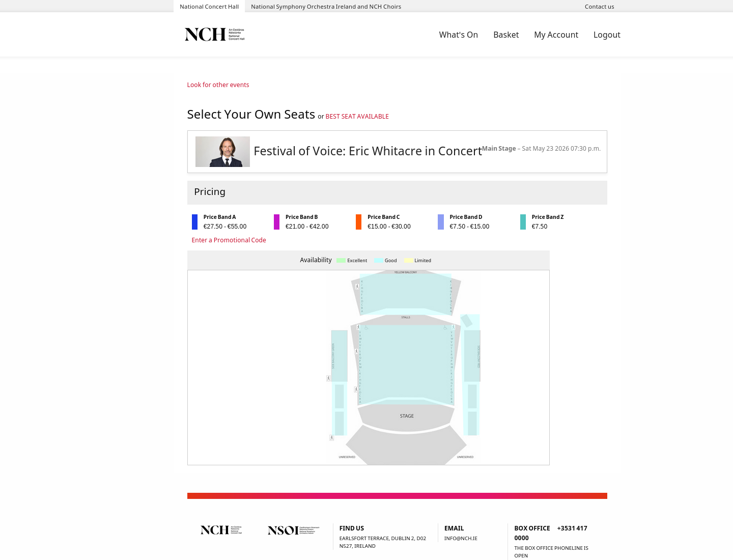This screenshot has height=560, width=733.
Task: Click the Logout link
Action: [x=607, y=35]
